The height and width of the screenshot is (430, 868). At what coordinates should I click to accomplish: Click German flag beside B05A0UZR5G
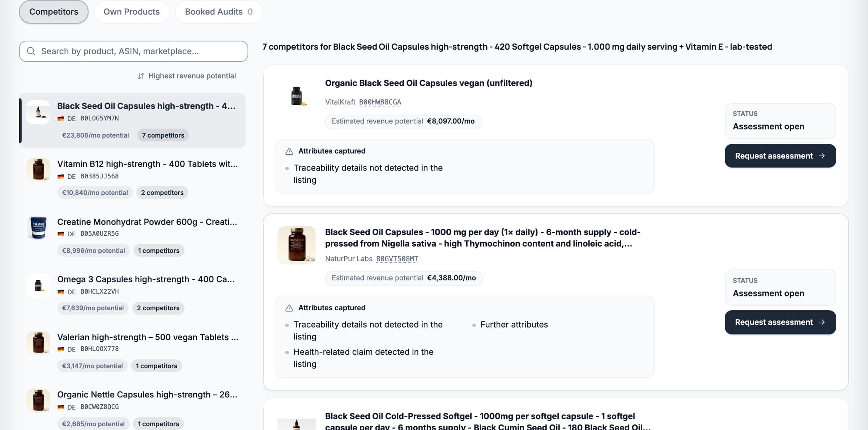[61, 234]
